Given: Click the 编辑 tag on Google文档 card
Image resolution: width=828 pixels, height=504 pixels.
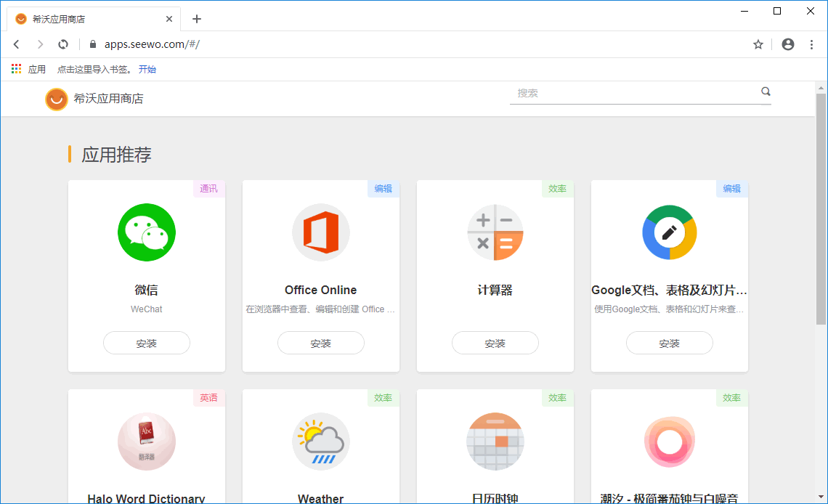Looking at the screenshot, I should [731, 188].
